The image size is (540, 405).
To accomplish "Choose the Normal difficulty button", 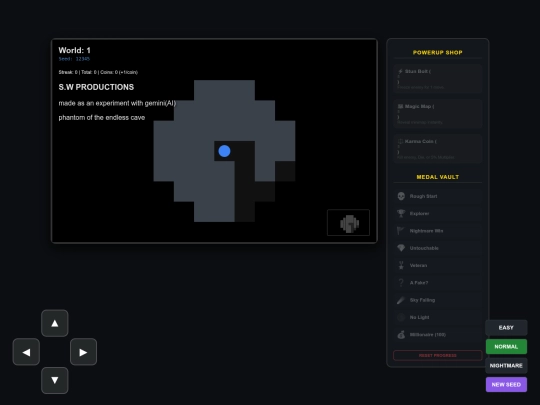I will (506, 346).
